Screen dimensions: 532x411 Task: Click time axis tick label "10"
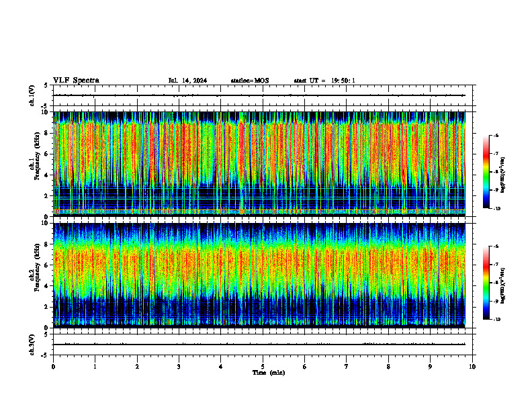pyautogui.click(x=472, y=367)
